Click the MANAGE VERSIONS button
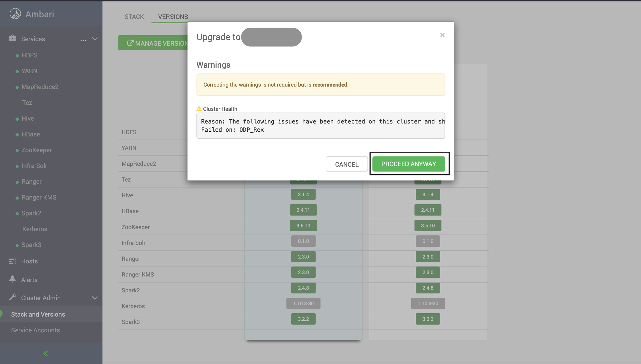This screenshot has height=364, width=641. coord(153,43)
